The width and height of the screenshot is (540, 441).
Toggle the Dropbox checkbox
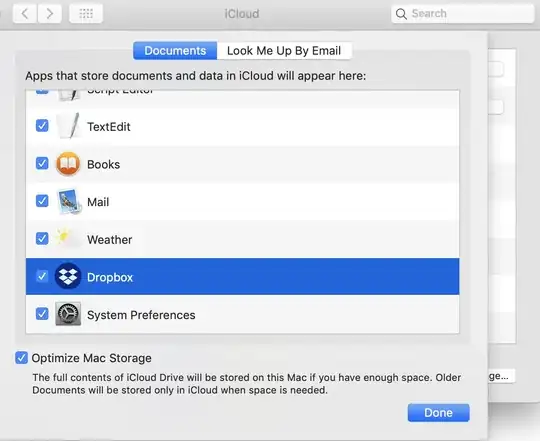(42, 276)
